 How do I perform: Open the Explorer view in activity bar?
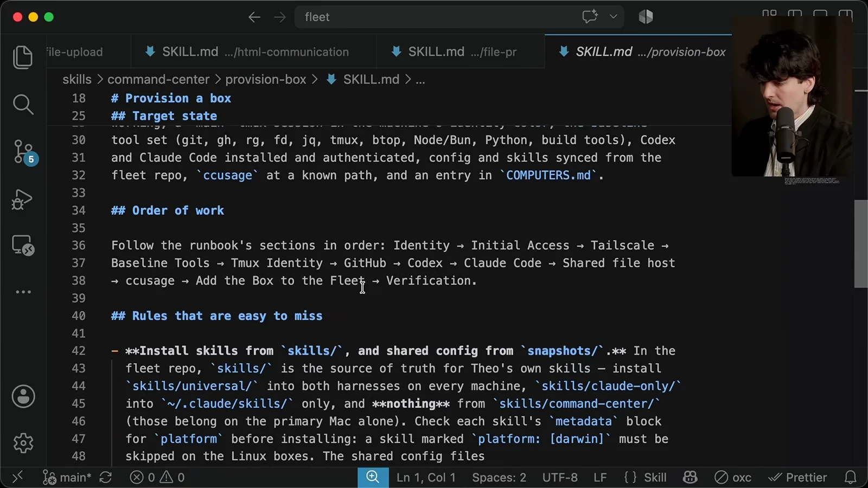point(23,57)
